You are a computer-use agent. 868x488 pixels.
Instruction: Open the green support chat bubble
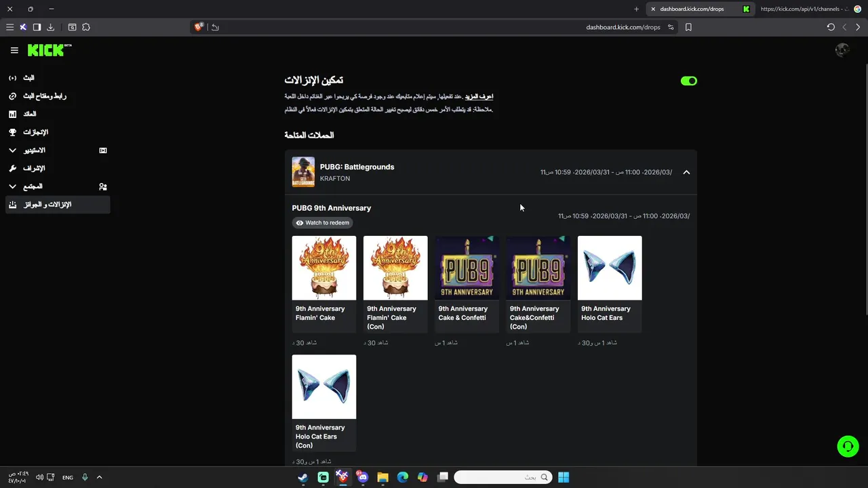(848, 446)
